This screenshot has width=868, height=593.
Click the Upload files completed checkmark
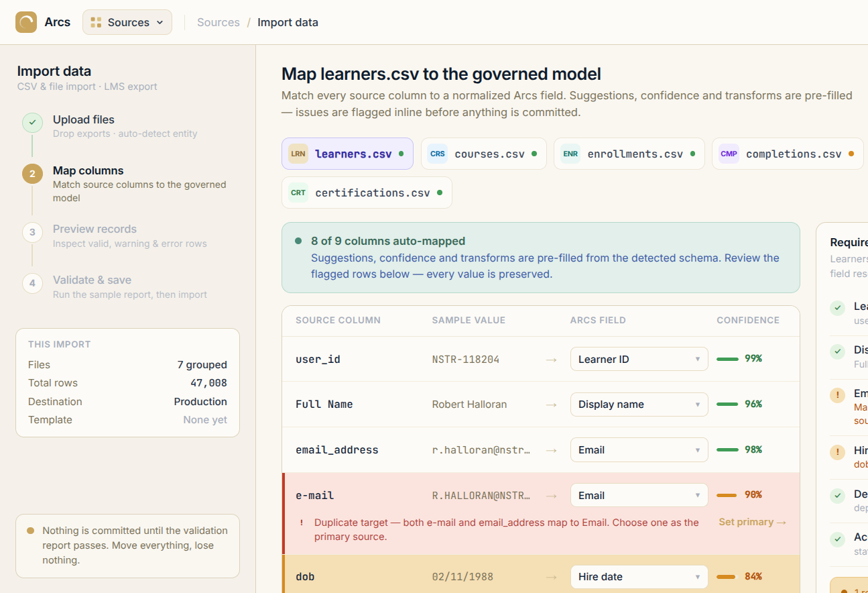coord(32,123)
